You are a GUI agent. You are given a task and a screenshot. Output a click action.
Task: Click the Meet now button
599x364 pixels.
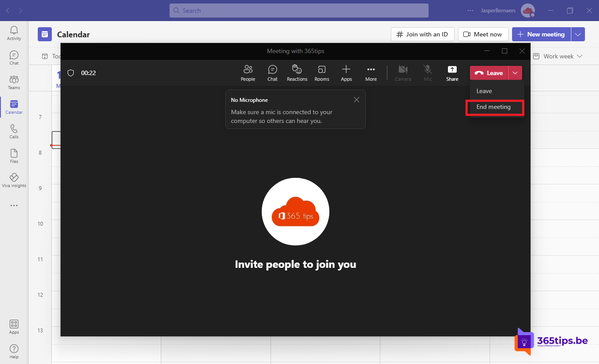tap(483, 34)
